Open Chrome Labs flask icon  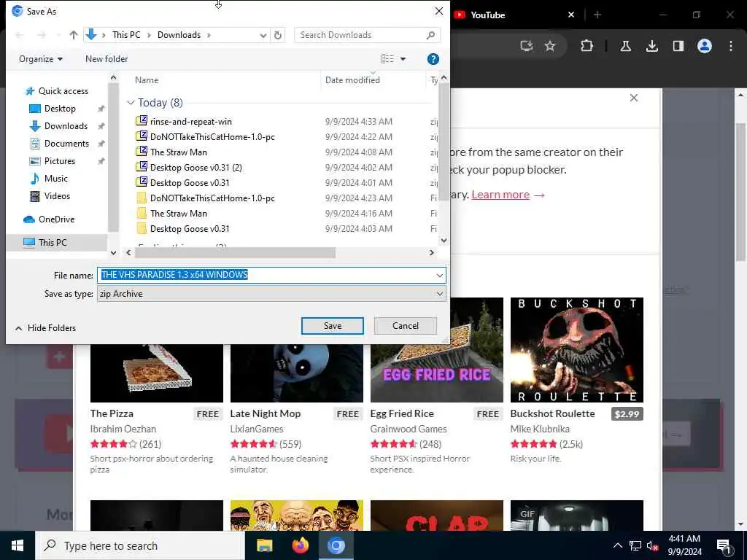coord(625,46)
